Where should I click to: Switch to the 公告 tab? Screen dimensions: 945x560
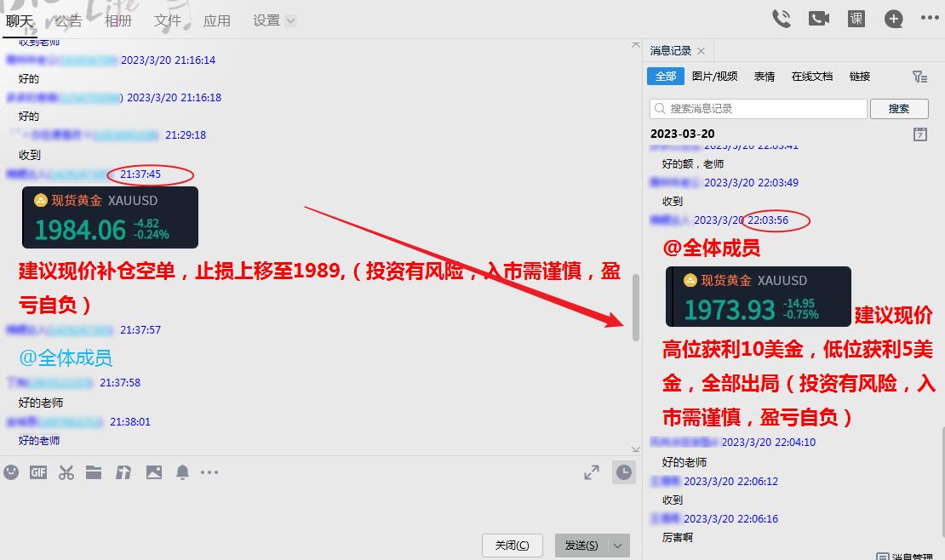click(69, 20)
